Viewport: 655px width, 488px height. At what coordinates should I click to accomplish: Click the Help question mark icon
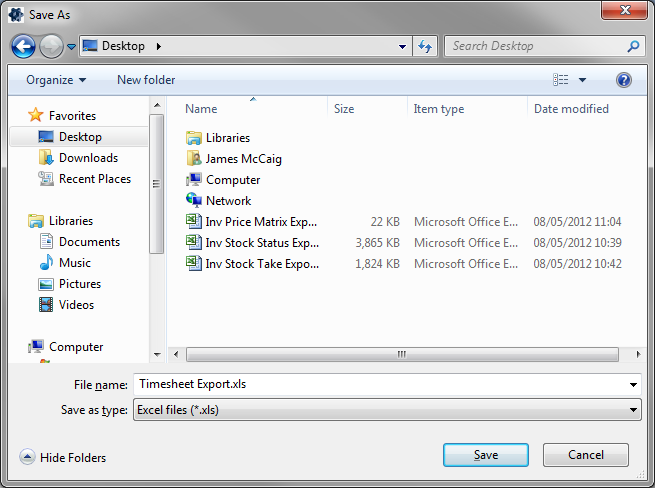click(623, 80)
